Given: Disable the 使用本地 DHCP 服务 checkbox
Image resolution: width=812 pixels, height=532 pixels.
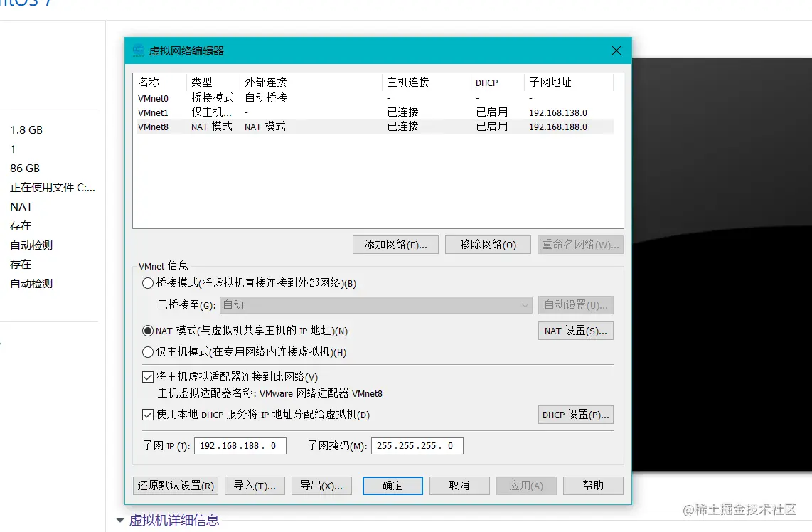Looking at the screenshot, I should [147, 414].
